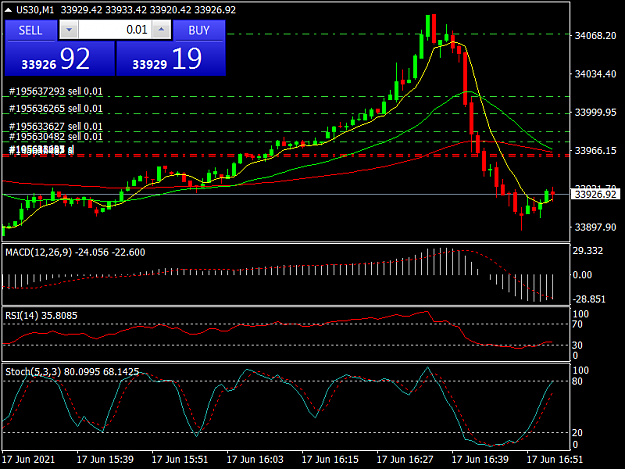Click the buy price 33929 19 panel
The width and height of the screenshot is (625, 469).
coord(171,59)
